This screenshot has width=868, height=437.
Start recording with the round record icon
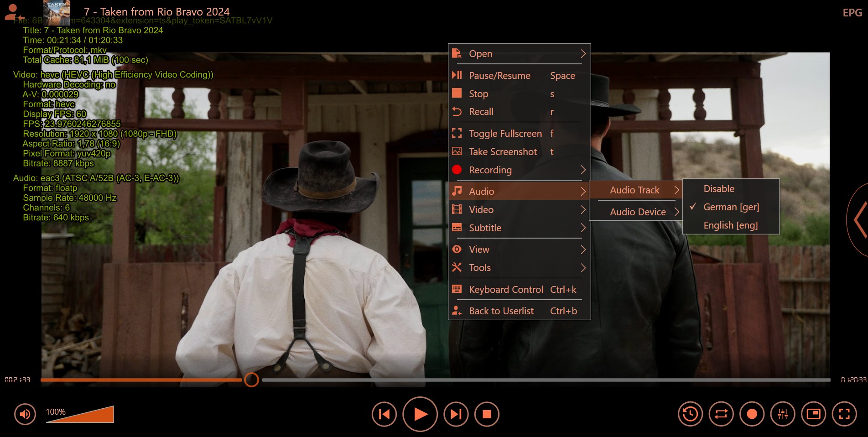pos(752,414)
